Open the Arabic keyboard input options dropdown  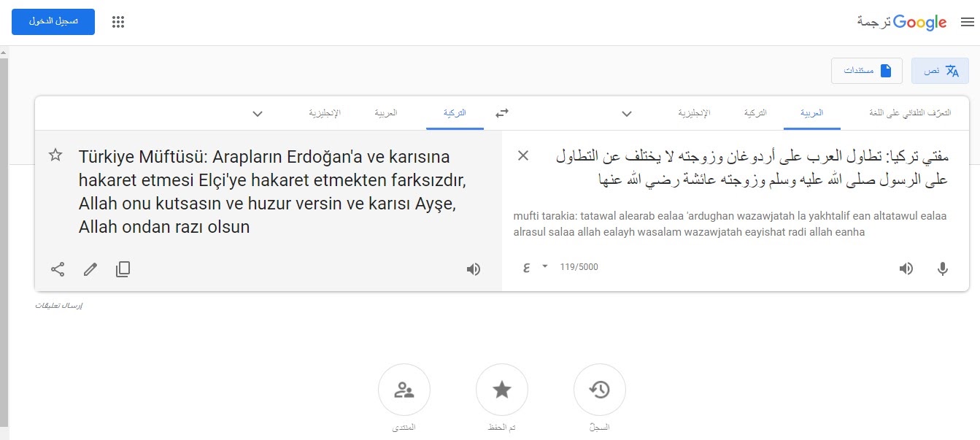point(544,267)
